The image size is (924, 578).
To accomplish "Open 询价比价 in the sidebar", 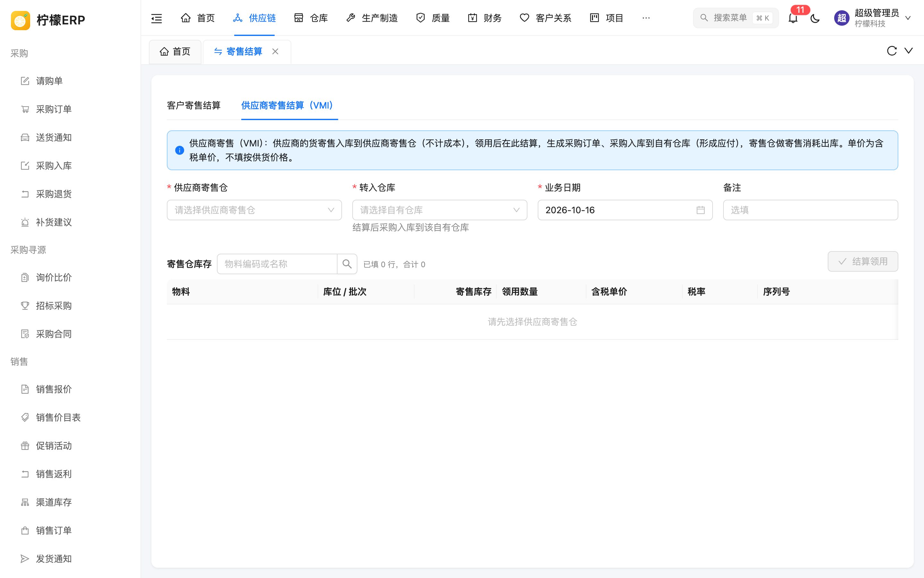I will coord(70,277).
